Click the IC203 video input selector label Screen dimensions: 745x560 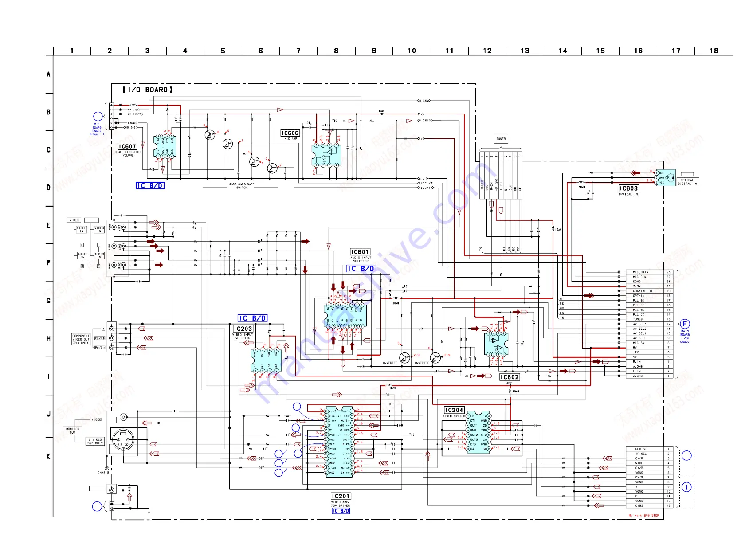[243, 332]
